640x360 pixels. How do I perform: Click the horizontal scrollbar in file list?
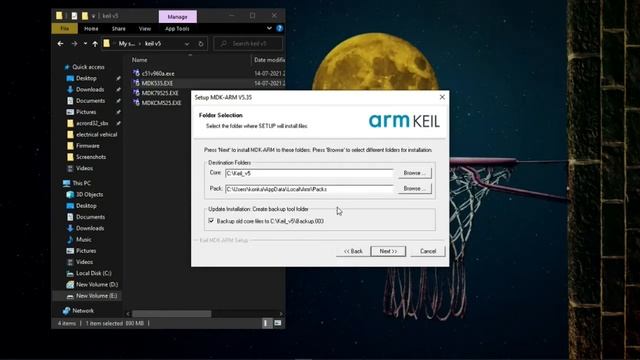[171, 313]
